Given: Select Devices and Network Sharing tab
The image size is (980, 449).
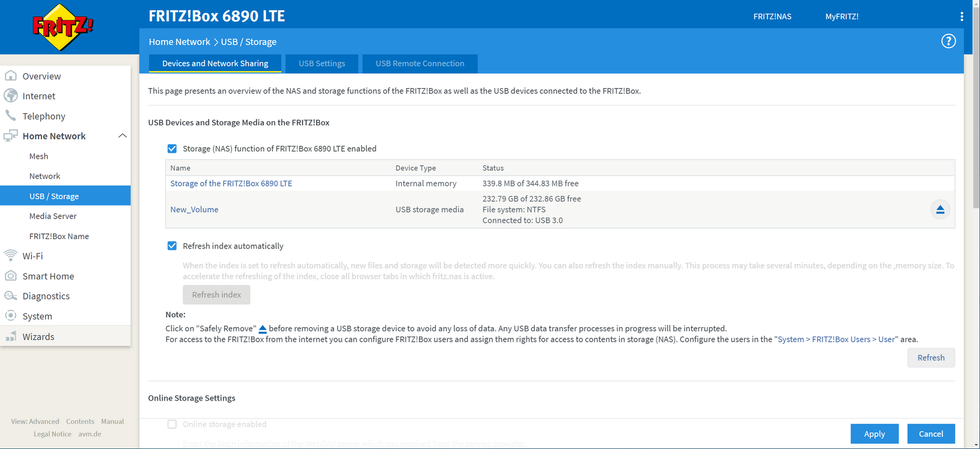Looking at the screenshot, I should pos(215,64).
